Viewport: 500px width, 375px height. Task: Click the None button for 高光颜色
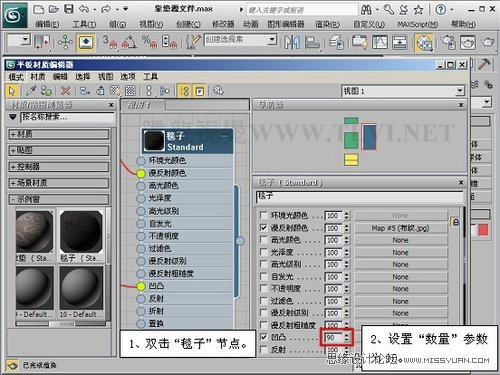(401, 240)
